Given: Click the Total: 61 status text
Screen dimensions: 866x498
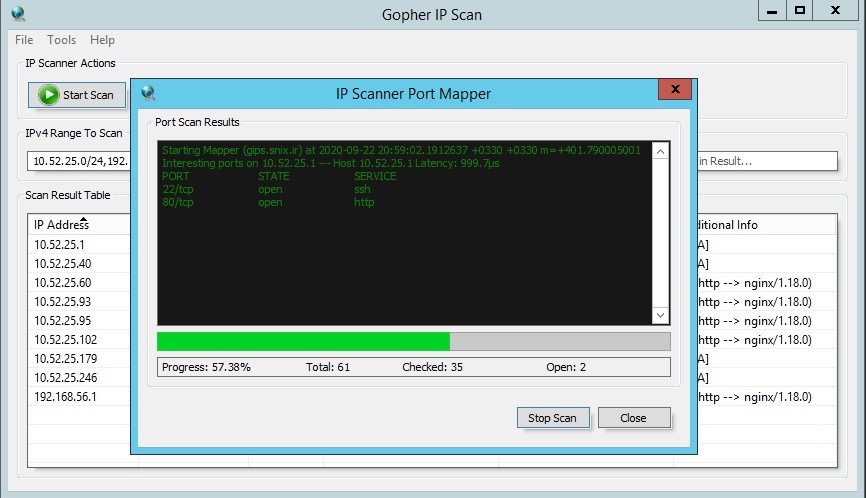Looking at the screenshot, I should [328, 367].
